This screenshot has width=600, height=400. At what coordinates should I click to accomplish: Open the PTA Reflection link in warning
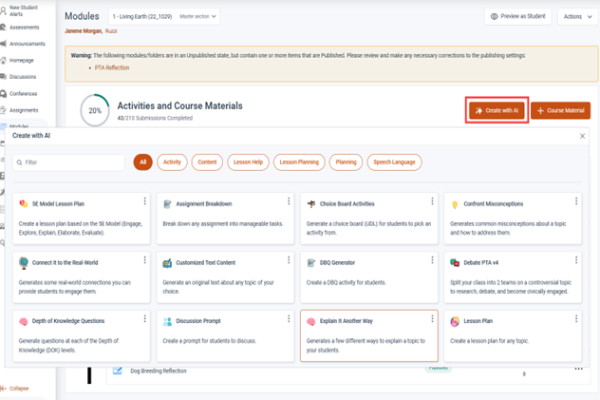click(x=112, y=68)
